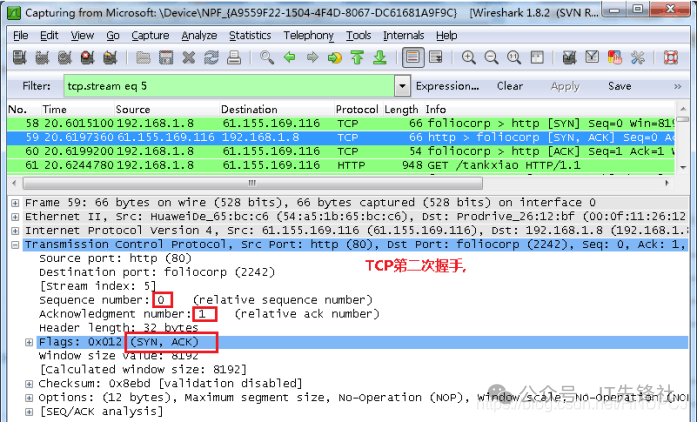Toggle auto scroll during live capture
This screenshot has width=697, height=422.
[435, 58]
